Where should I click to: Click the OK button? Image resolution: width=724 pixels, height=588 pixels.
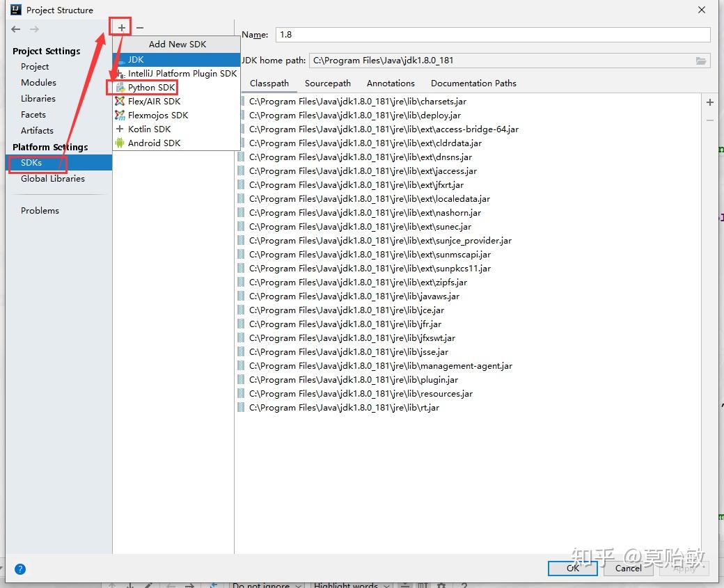[572, 569]
